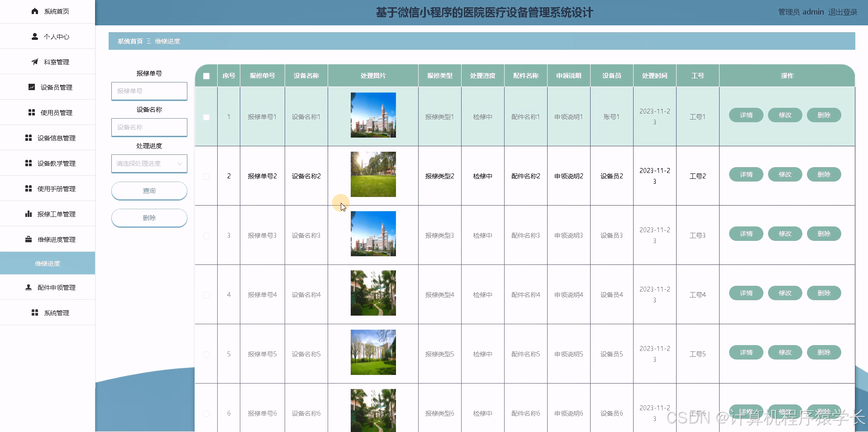Click the 报修单号 input field

point(149,91)
